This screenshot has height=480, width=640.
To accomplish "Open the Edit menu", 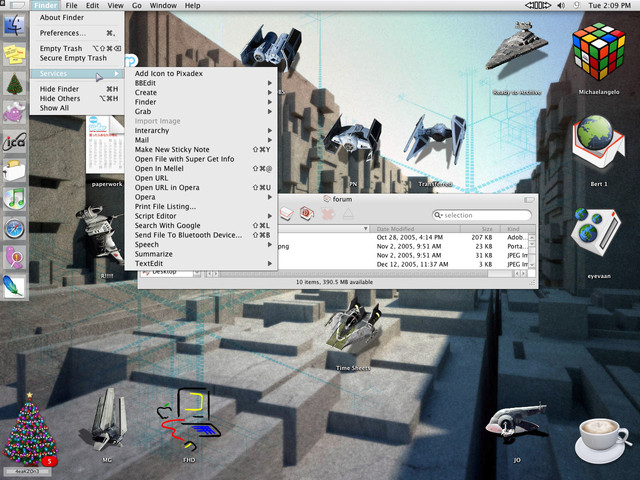I will tap(93, 5).
